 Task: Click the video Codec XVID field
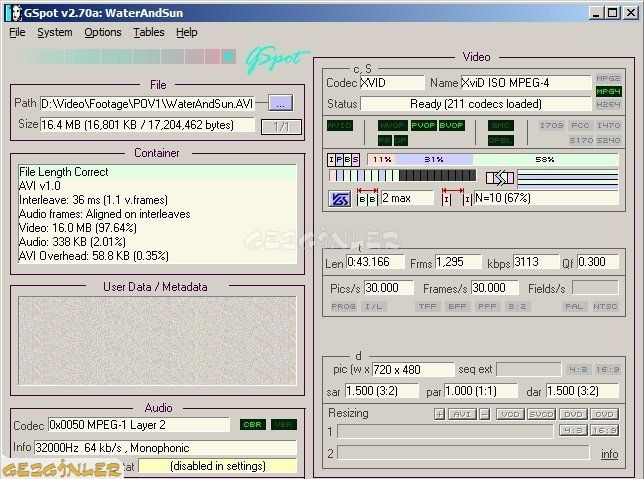tap(392, 83)
